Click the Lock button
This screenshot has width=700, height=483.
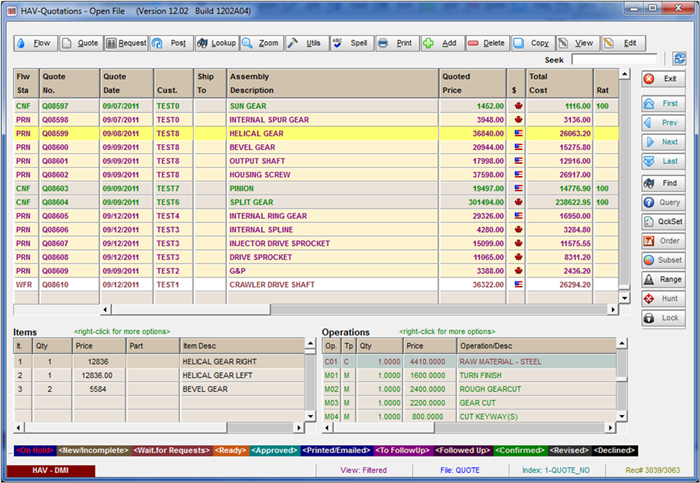coord(663,318)
